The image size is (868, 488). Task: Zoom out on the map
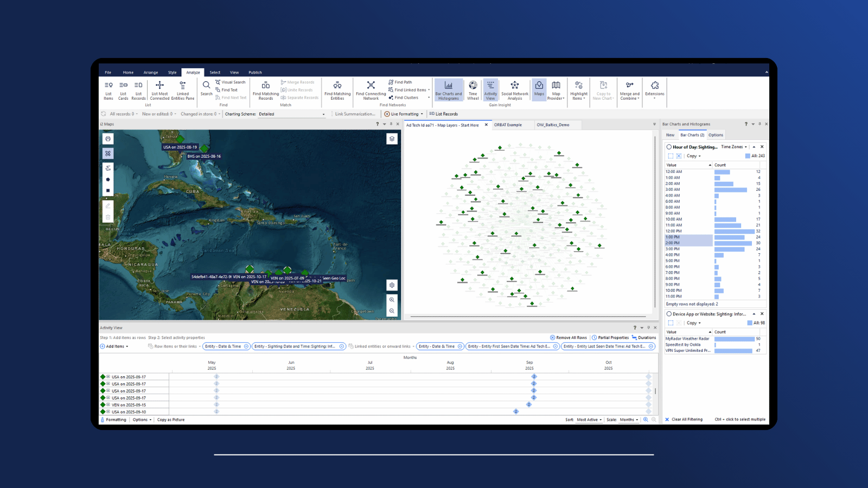(392, 311)
